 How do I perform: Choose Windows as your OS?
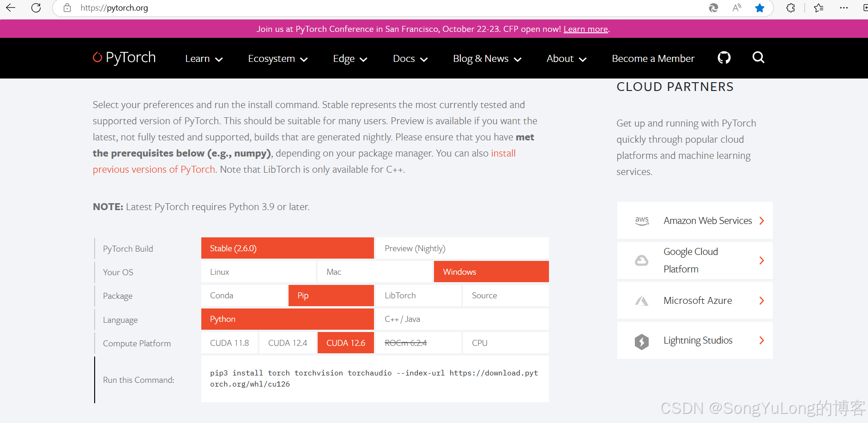(x=491, y=272)
